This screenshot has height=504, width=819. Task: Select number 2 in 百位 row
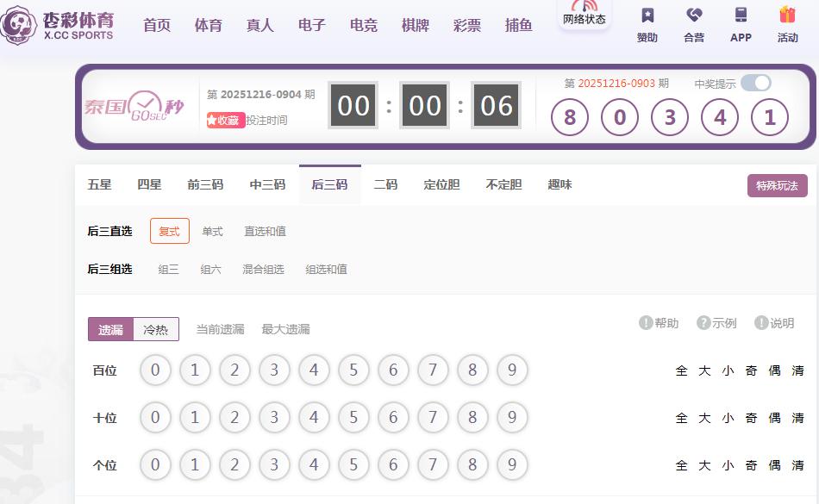pyautogui.click(x=234, y=370)
